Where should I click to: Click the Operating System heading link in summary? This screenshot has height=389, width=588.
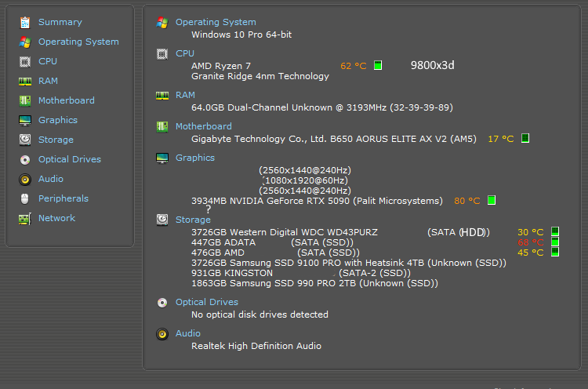tap(216, 22)
